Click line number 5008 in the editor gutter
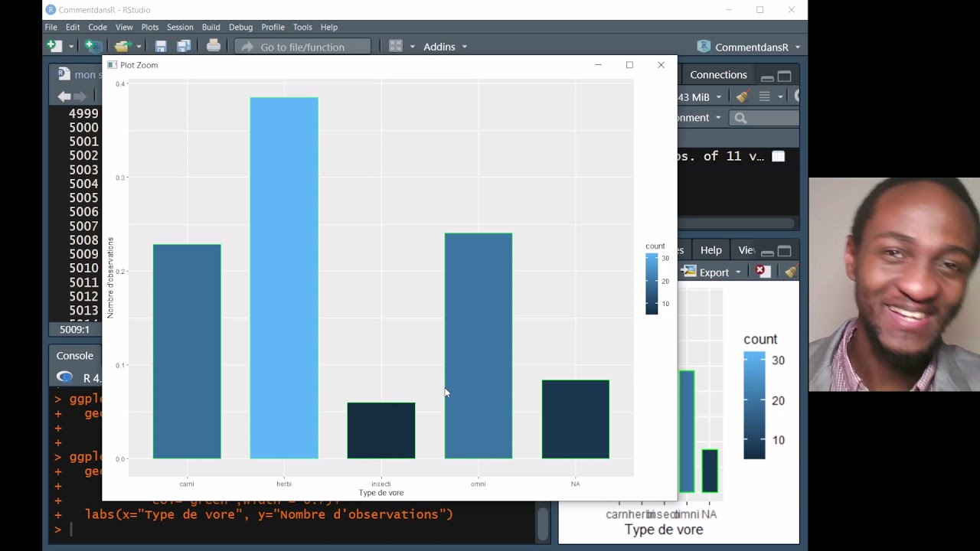The image size is (980, 551). pos(83,240)
